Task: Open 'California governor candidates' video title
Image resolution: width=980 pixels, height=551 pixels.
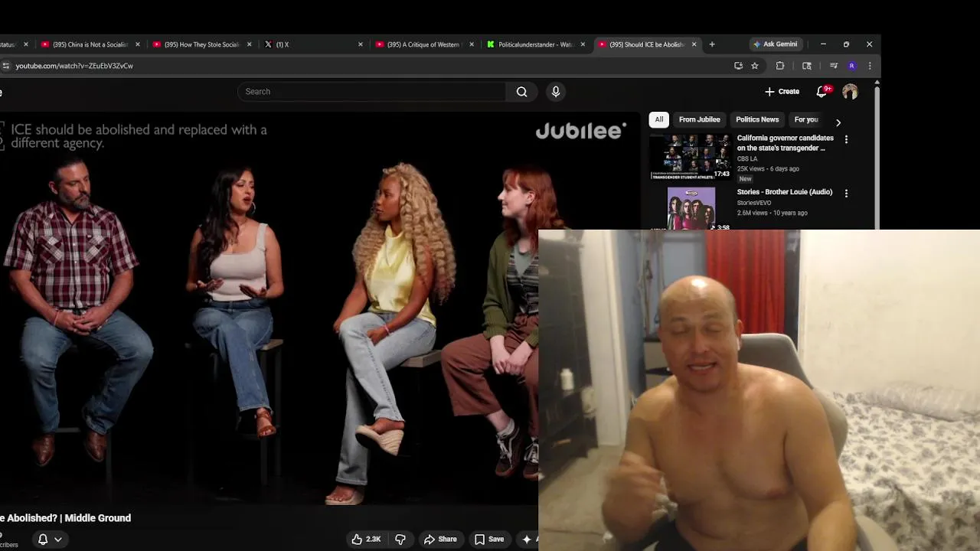Action: coord(785,143)
